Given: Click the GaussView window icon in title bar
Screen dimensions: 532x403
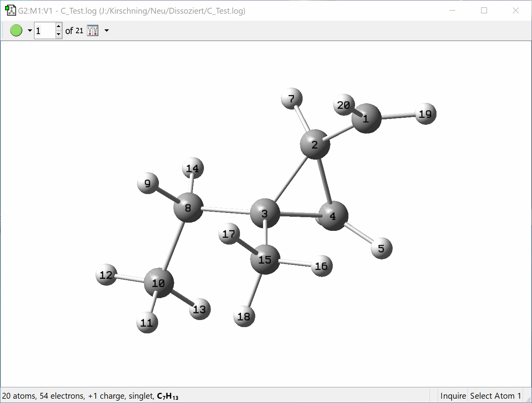Looking at the screenshot, I should point(11,11).
